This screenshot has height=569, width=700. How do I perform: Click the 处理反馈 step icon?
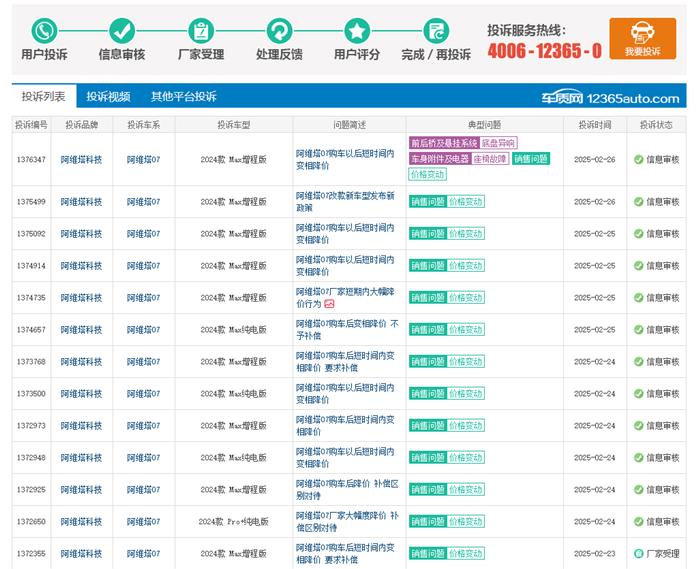click(x=279, y=31)
